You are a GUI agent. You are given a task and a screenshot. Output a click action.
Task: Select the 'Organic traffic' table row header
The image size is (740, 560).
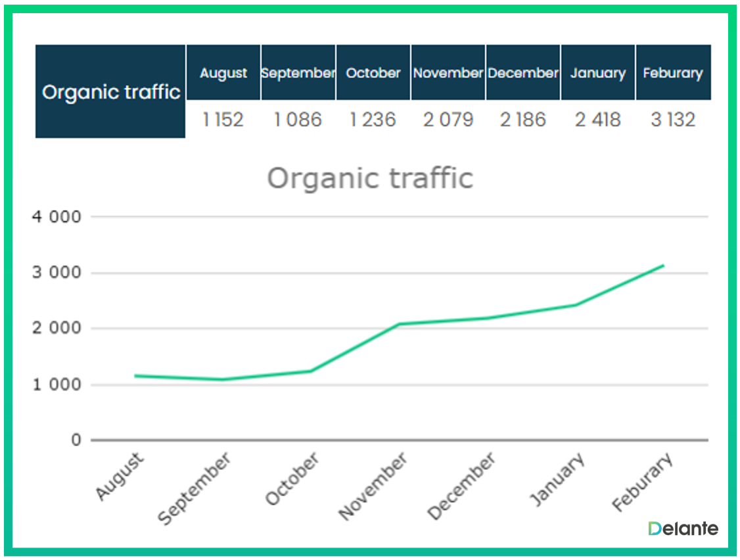point(110,91)
